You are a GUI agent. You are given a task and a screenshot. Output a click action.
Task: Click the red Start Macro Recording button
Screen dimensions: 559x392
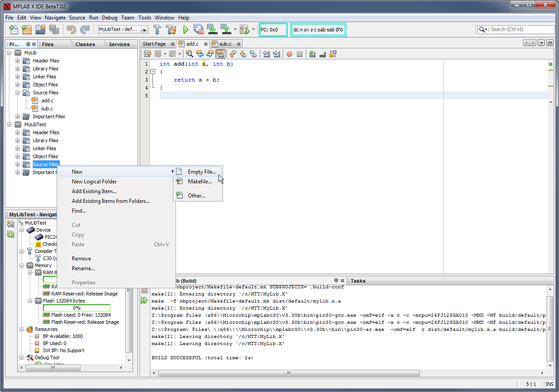tap(289, 54)
